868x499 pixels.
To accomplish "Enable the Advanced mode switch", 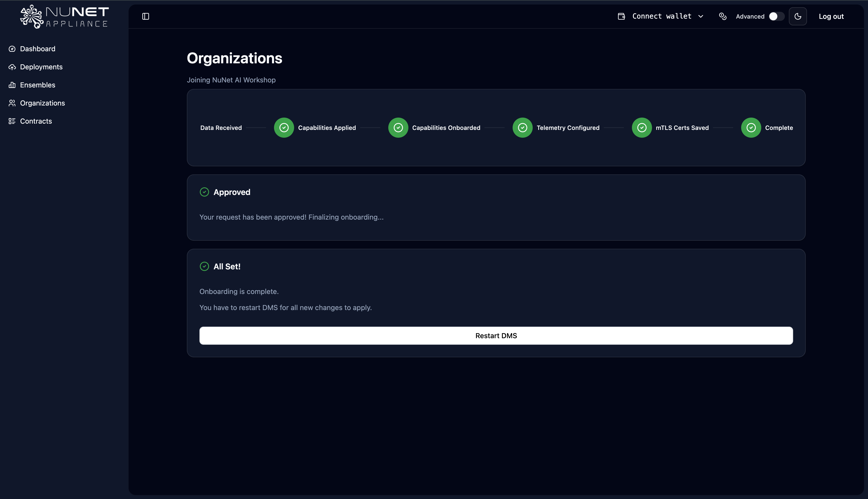I will [776, 16].
